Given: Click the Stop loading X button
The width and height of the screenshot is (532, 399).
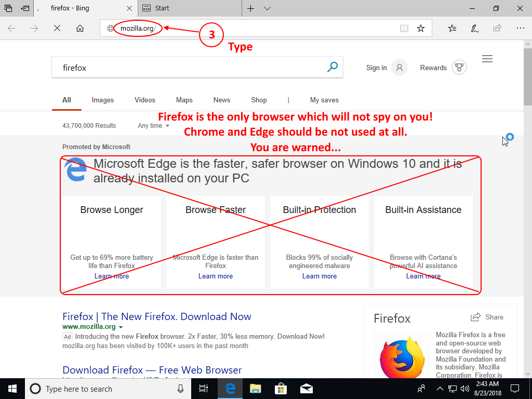Looking at the screenshot, I should [57, 29].
